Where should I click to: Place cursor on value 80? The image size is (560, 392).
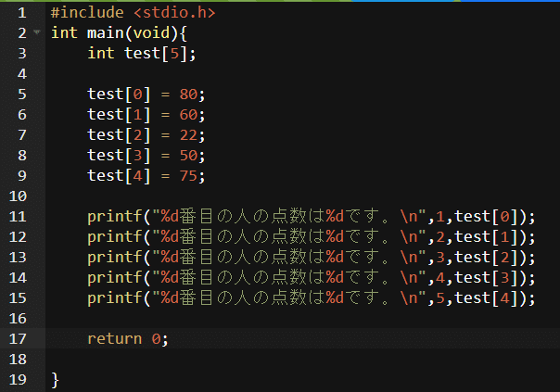(188, 95)
